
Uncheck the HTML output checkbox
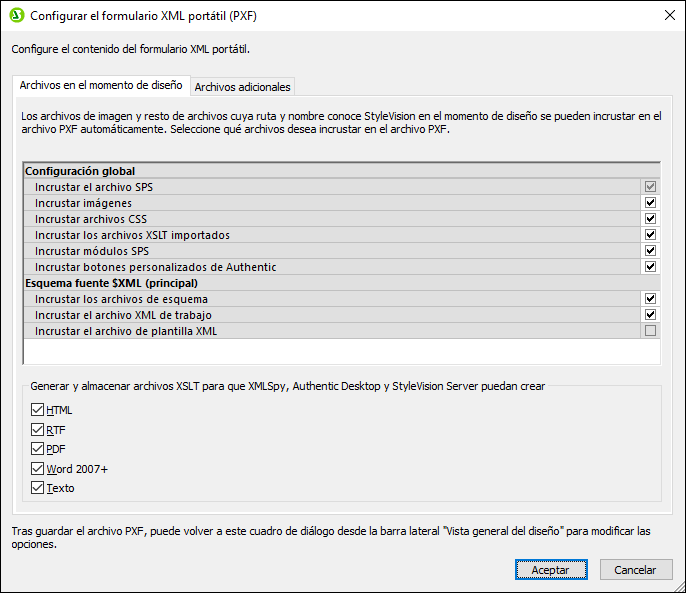[x=38, y=410]
